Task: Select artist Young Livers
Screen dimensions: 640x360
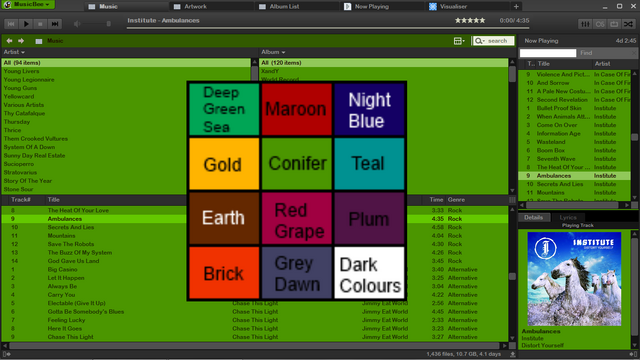Action: tap(22, 71)
